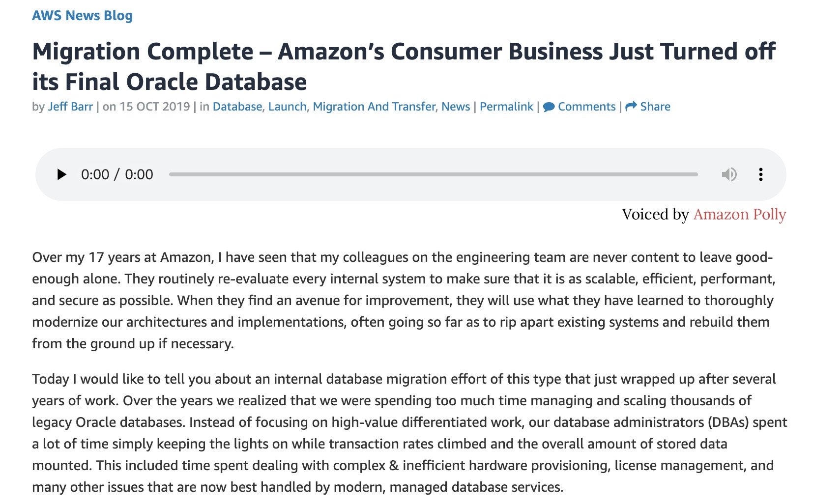Image resolution: width=813 pixels, height=504 pixels.
Task: Click the 15 OCT 2019 publication date
Action: 154,107
